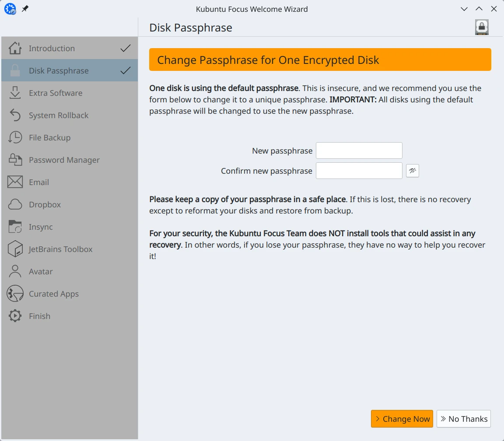Click the Kubuntu Focus app icon in title bar
The image size is (504, 441).
[10, 9]
